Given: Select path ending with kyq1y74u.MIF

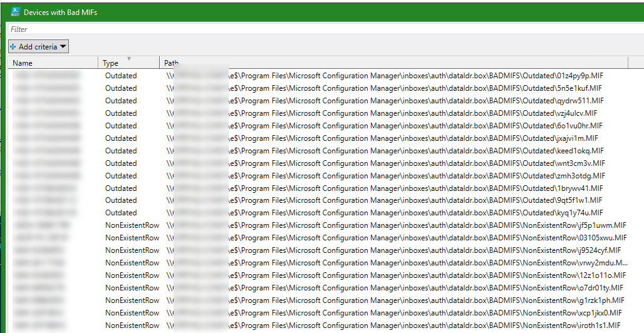Looking at the screenshot, I should (x=385, y=213).
